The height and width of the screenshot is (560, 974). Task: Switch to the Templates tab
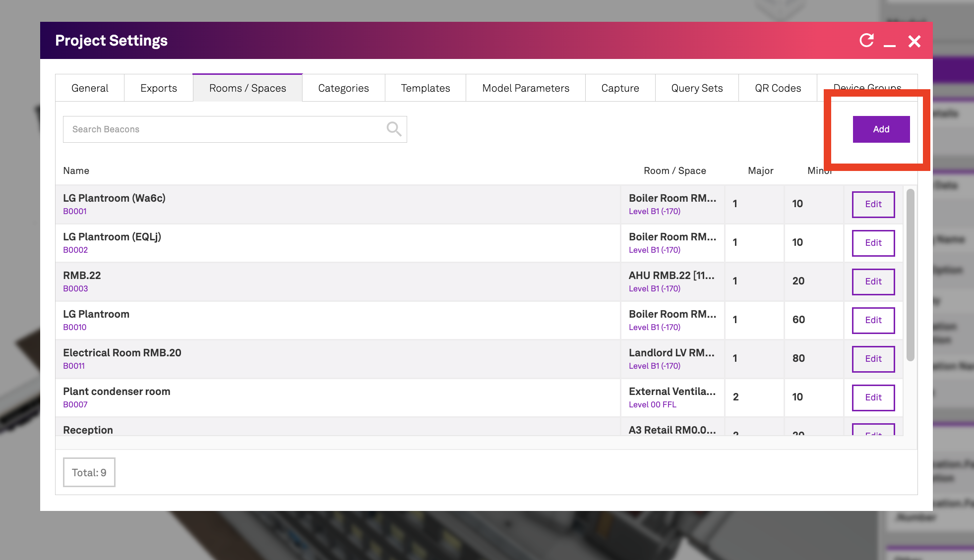(425, 88)
